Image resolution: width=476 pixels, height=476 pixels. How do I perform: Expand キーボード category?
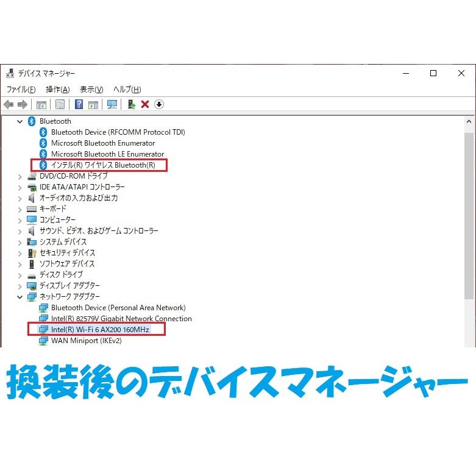tap(20, 210)
